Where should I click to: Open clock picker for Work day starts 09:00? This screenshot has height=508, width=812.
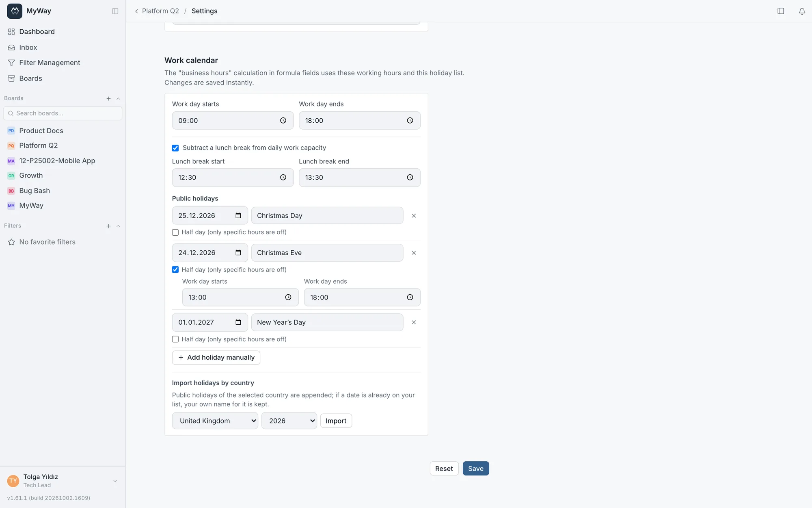(x=283, y=121)
